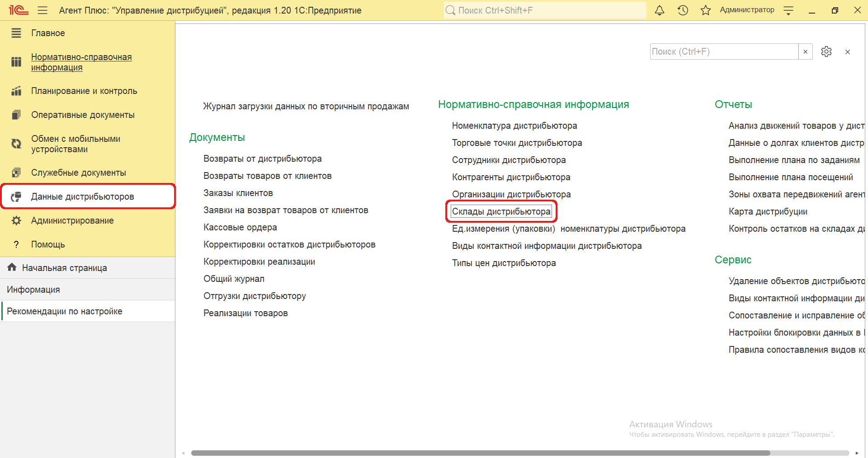Click the Главное section icon
868x458 pixels.
click(16, 33)
